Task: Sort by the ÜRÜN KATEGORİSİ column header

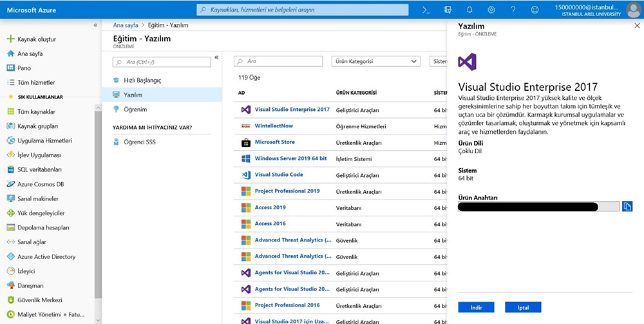Action: (356, 93)
